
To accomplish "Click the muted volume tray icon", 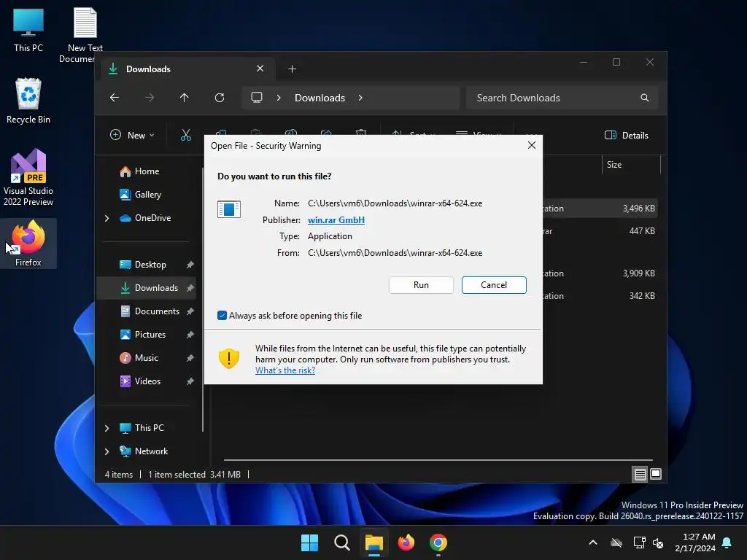I will [x=659, y=542].
